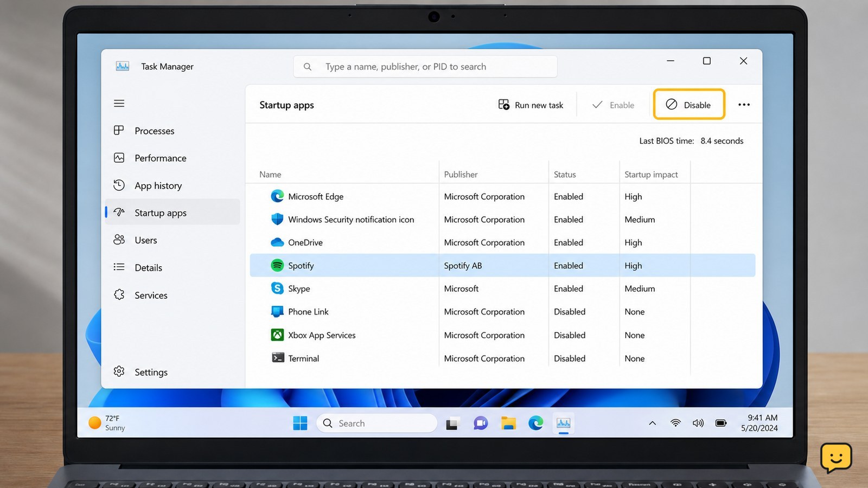Click the Processes grid icon in sidebar
This screenshot has height=488, width=868.
pos(119,130)
